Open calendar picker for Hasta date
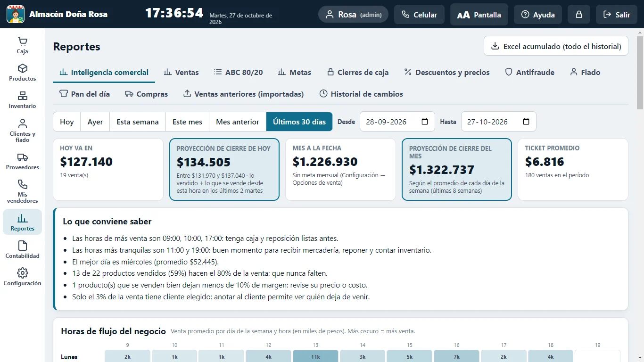 click(526, 122)
